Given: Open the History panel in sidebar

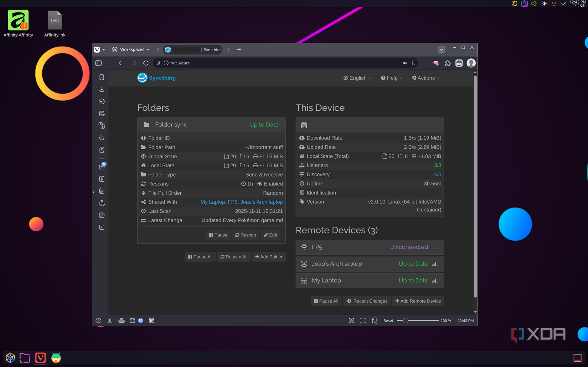Looking at the screenshot, I should pyautogui.click(x=102, y=101).
